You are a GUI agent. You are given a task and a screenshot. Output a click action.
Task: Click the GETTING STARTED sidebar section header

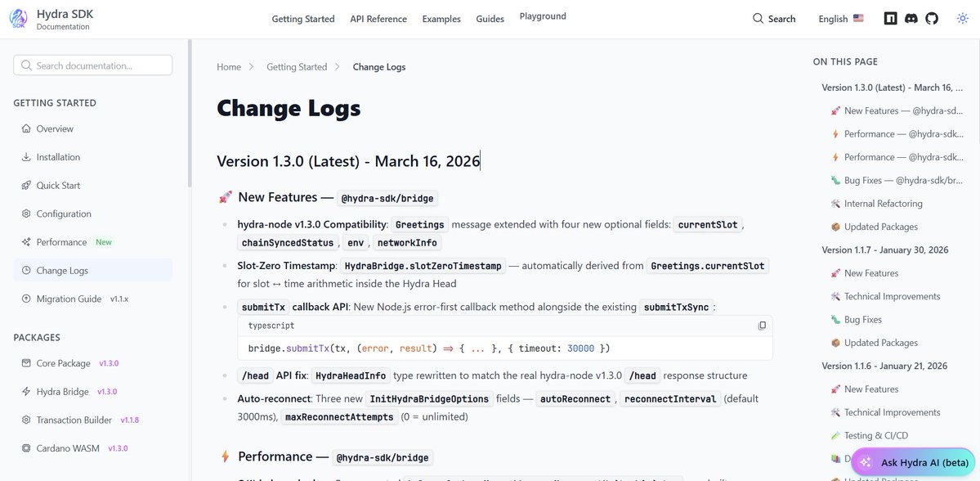[x=55, y=103]
